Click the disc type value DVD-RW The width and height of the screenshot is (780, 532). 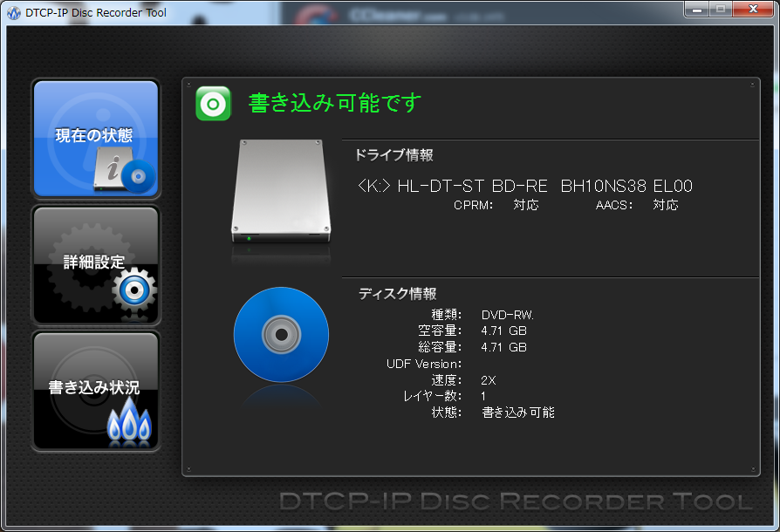(508, 315)
